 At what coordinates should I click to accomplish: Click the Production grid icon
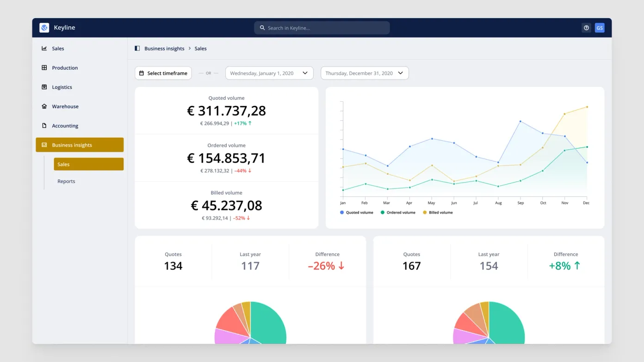click(x=44, y=67)
